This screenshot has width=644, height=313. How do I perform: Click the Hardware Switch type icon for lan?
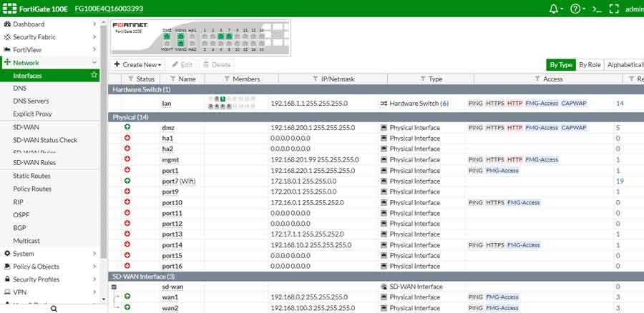(384, 104)
